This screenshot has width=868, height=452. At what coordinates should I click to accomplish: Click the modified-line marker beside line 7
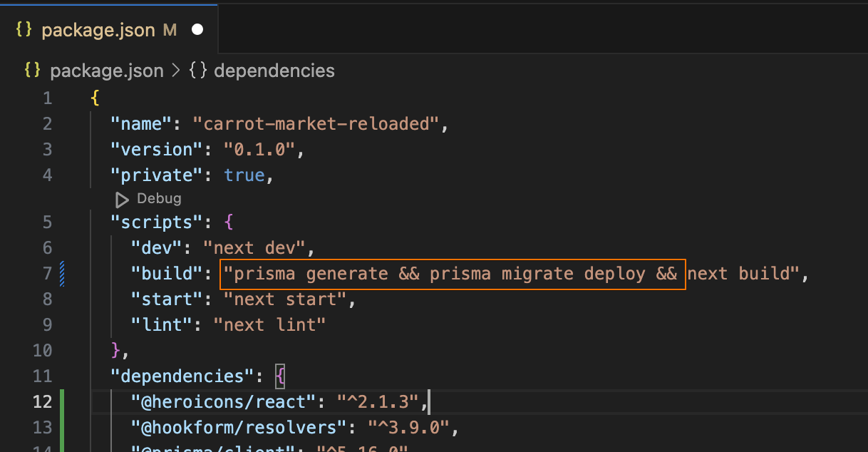[x=63, y=274]
